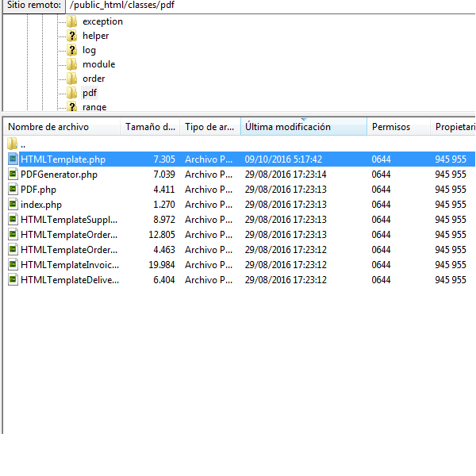This screenshot has height=476, width=476.
Task: Click the icon of 12.805 HTMLTemplateOrder file
Action: 13,234
